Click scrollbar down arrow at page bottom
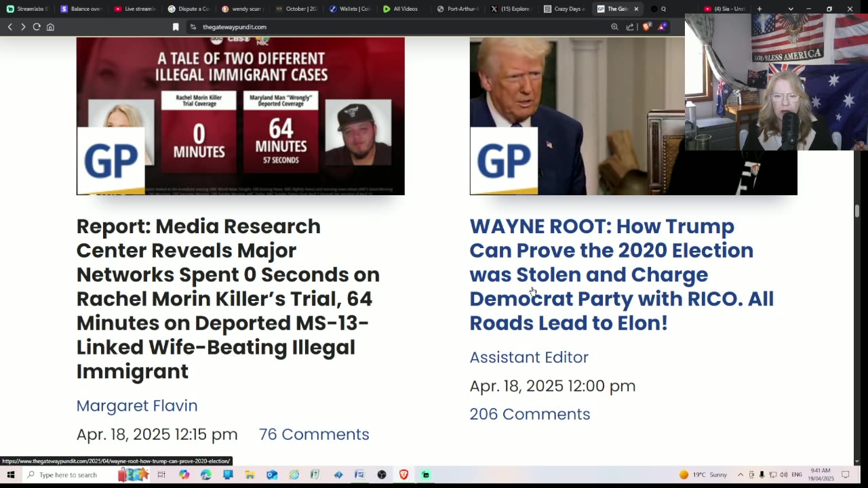 [x=856, y=462]
